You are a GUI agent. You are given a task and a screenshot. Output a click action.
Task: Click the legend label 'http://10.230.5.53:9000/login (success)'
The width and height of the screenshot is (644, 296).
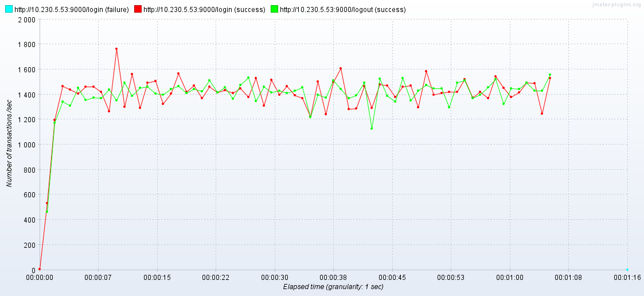tap(205, 9)
